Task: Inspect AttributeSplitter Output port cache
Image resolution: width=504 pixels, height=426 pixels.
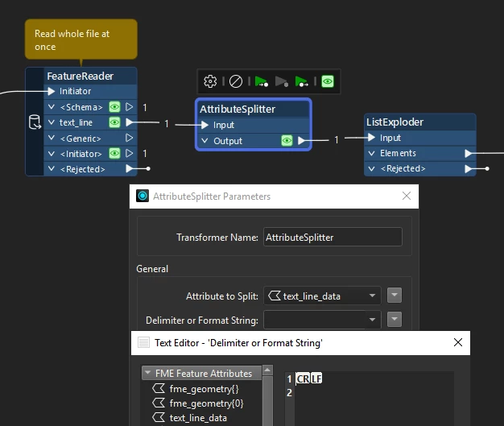Action: pyautogui.click(x=287, y=140)
